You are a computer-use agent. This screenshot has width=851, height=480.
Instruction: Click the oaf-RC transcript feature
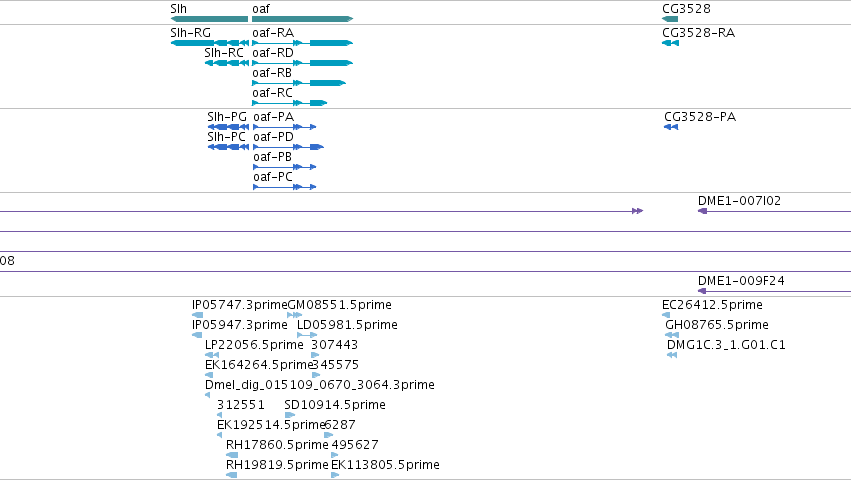click(x=289, y=103)
